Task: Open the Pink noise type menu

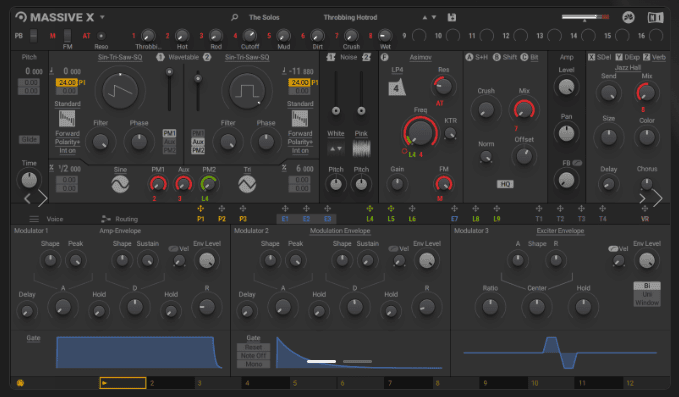Action: tap(361, 133)
